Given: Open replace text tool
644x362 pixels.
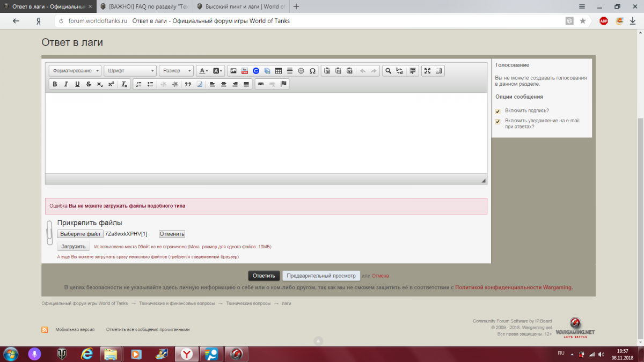Looking at the screenshot, I should pos(399,71).
